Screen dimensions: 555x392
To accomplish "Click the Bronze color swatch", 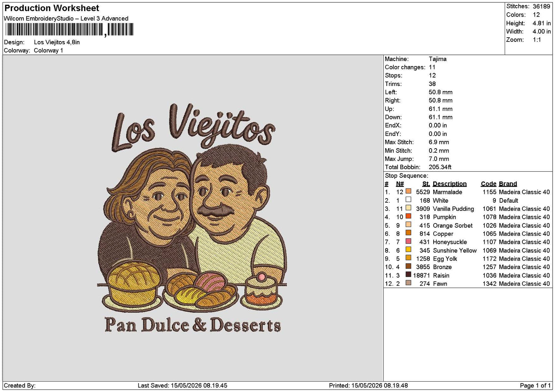I will point(408,266).
